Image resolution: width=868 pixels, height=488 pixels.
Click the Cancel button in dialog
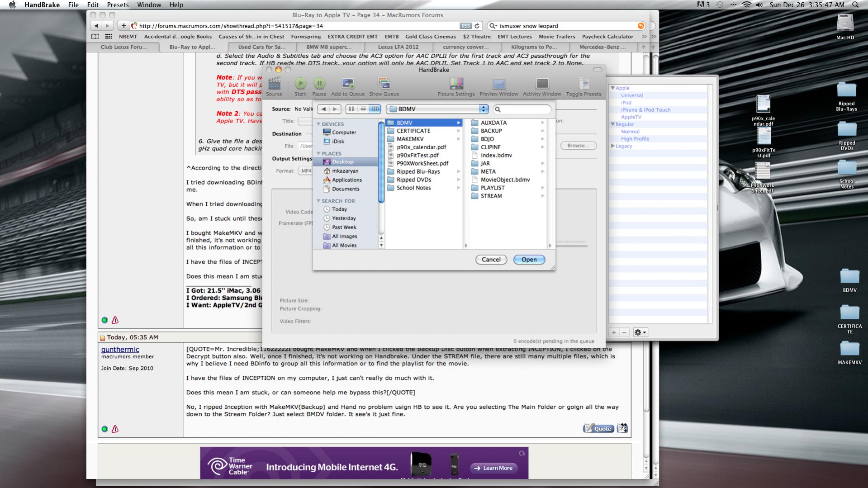[491, 260]
